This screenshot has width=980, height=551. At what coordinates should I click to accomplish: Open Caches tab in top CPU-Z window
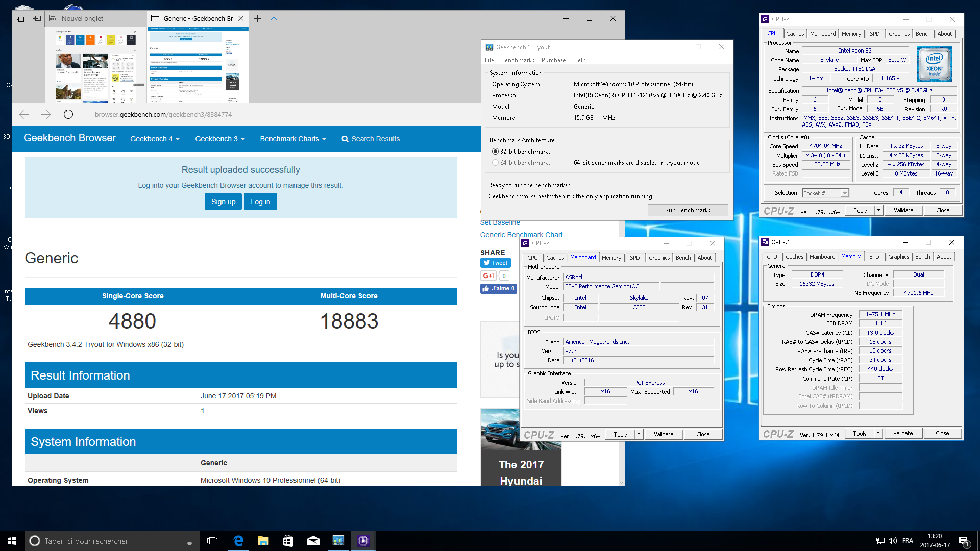coord(795,34)
